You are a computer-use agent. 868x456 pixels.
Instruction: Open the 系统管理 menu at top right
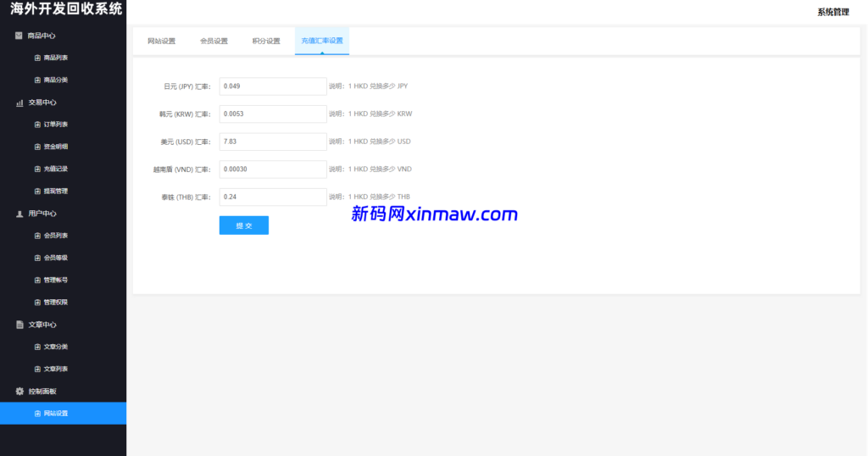point(832,12)
